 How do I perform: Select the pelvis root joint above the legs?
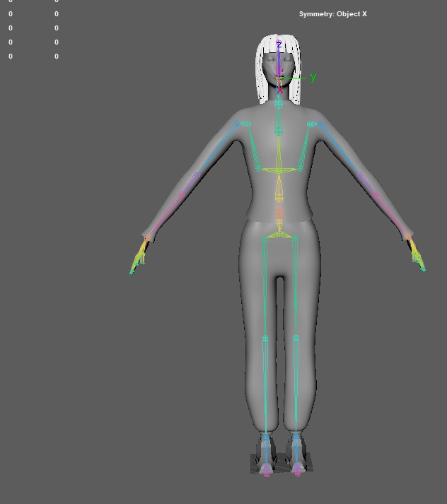279,234
